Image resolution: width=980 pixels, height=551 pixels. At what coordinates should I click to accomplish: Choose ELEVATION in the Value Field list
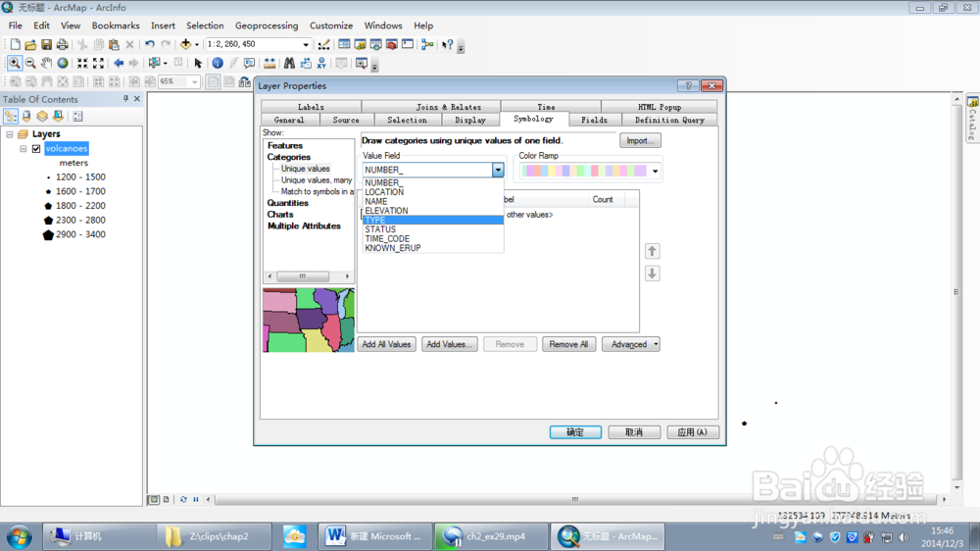coord(432,211)
